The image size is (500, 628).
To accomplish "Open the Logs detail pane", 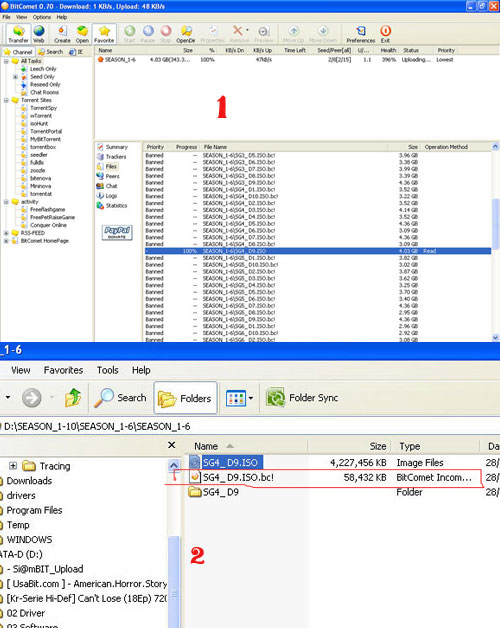I will click(x=111, y=196).
